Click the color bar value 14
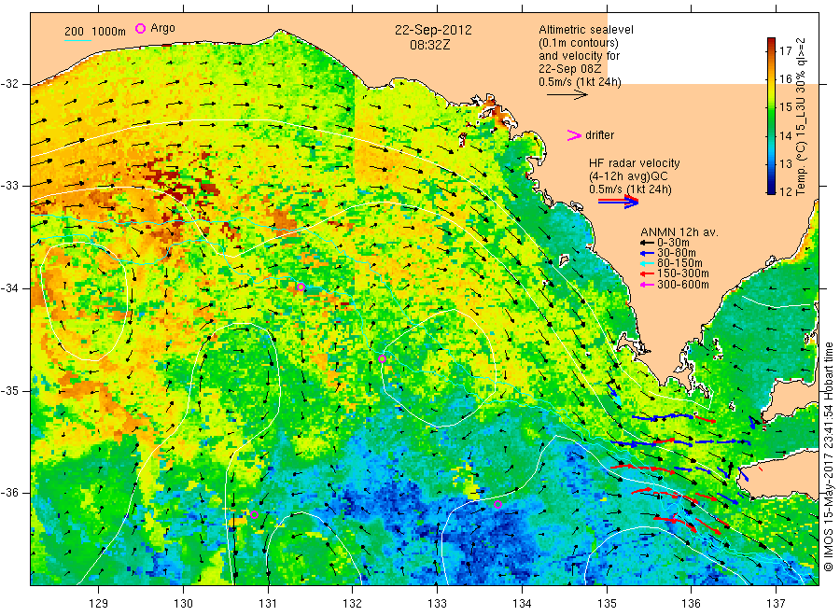The height and width of the screenshot is (616, 840). (785, 135)
